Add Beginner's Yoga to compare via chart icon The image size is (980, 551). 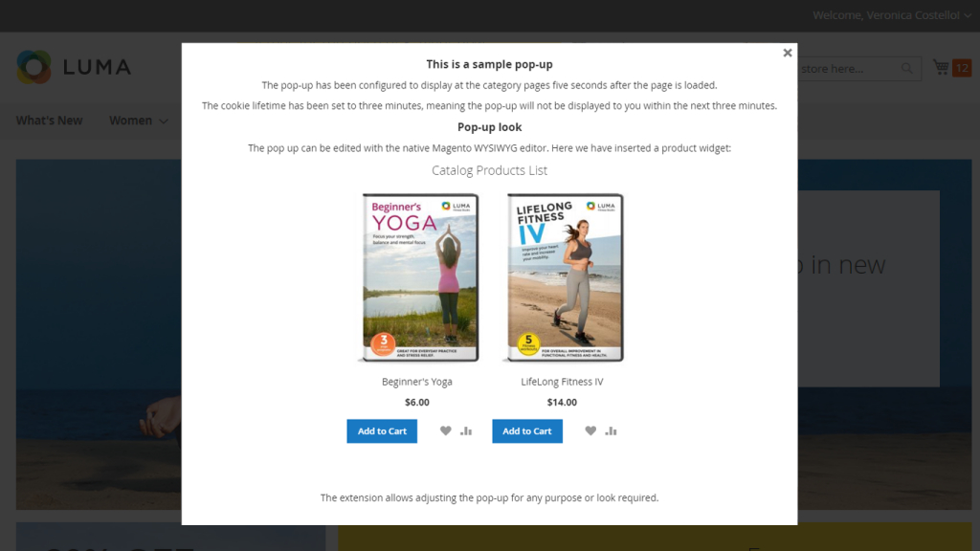pos(466,430)
